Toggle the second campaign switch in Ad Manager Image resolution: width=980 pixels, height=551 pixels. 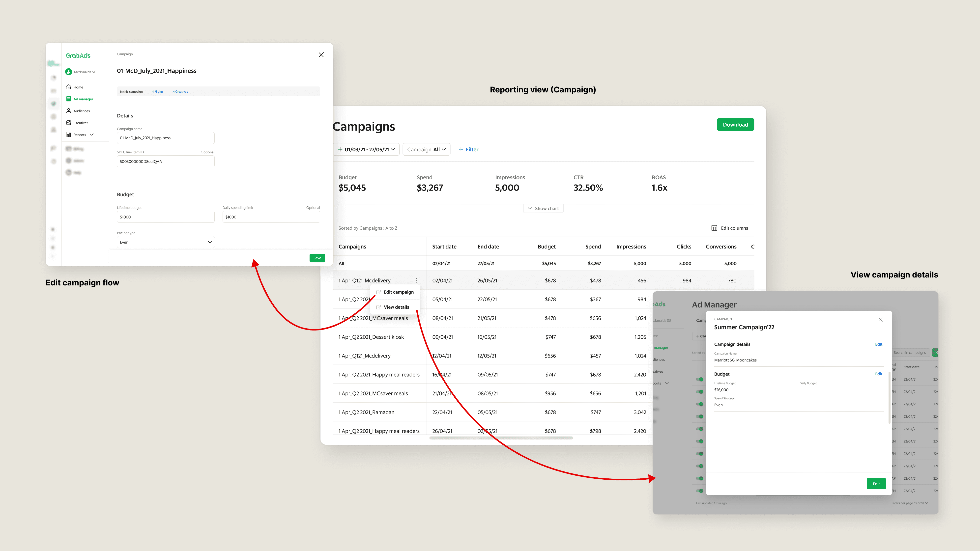[700, 392]
